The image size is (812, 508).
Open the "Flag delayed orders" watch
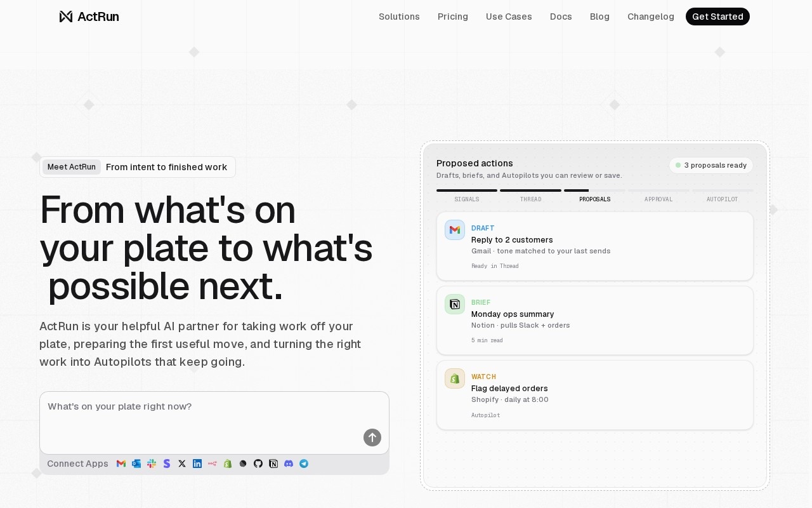595,395
